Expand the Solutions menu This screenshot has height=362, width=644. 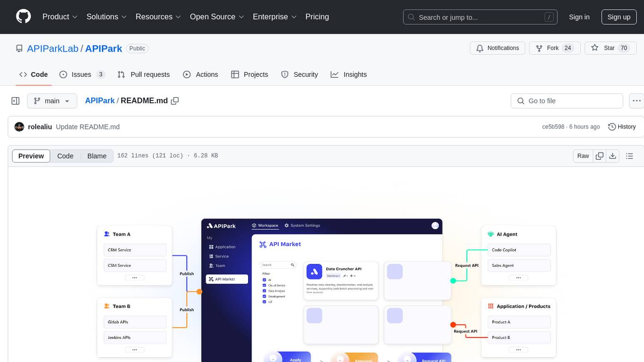[x=107, y=17]
